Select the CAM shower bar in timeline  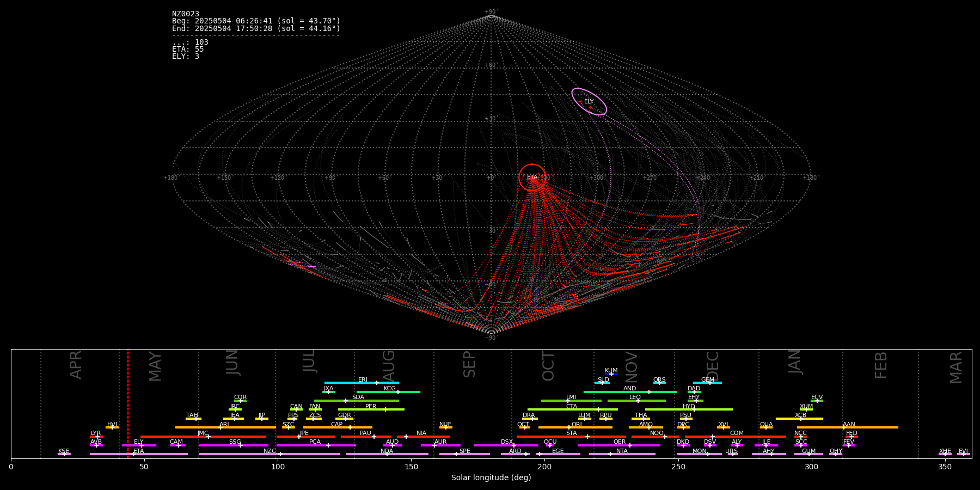(177, 445)
